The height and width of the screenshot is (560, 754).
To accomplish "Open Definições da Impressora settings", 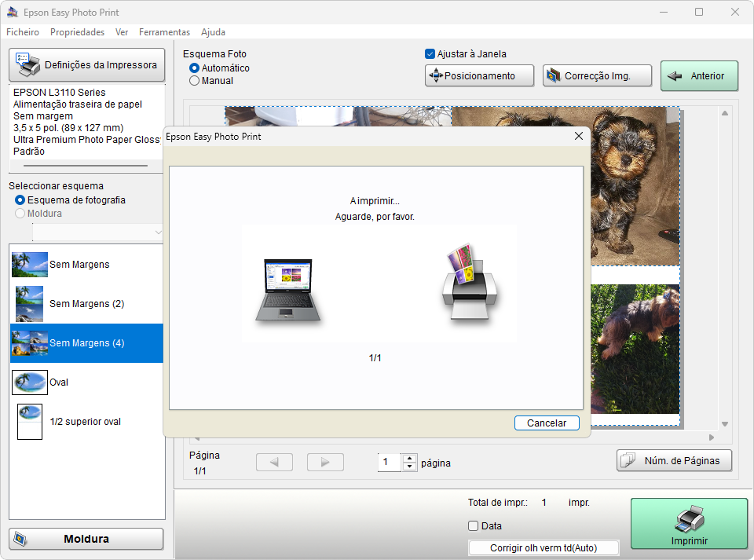I will point(87,65).
